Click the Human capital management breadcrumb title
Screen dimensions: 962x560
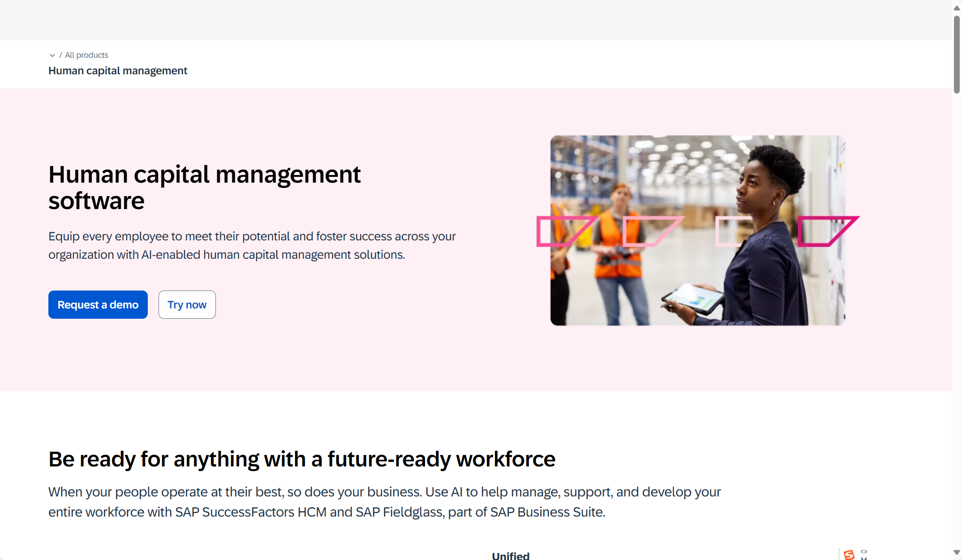tap(118, 71)
